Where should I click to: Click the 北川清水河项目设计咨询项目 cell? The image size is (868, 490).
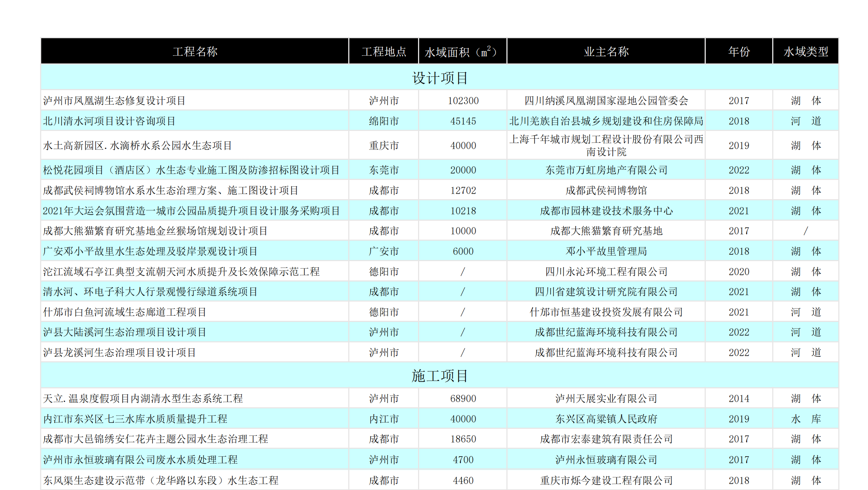(x=108, y=121)
